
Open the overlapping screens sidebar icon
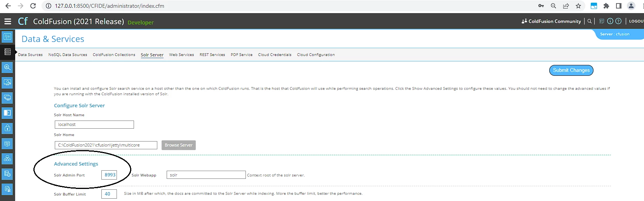(x=7, y=98)
